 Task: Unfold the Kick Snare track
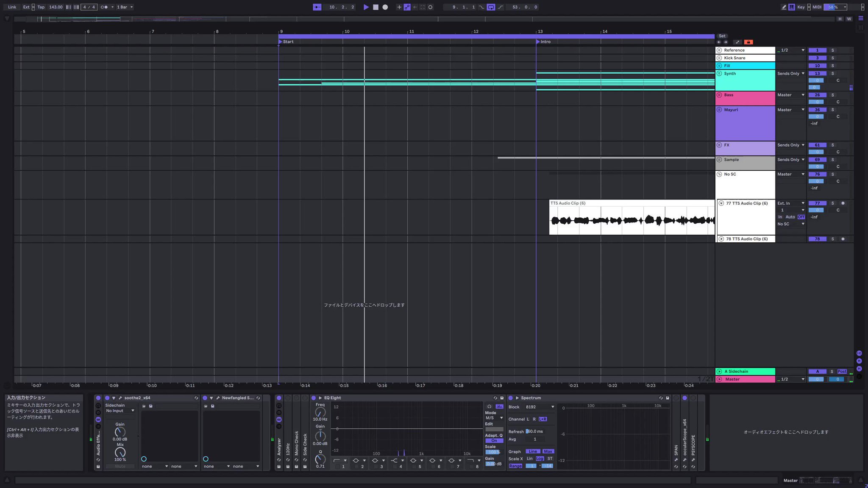click(719, 58)
